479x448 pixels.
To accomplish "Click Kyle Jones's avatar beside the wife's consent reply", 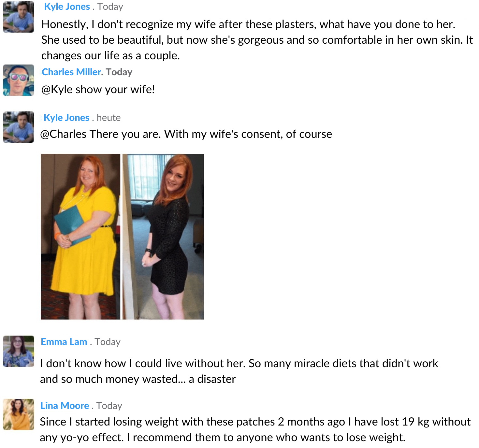I will coord(19,127).
